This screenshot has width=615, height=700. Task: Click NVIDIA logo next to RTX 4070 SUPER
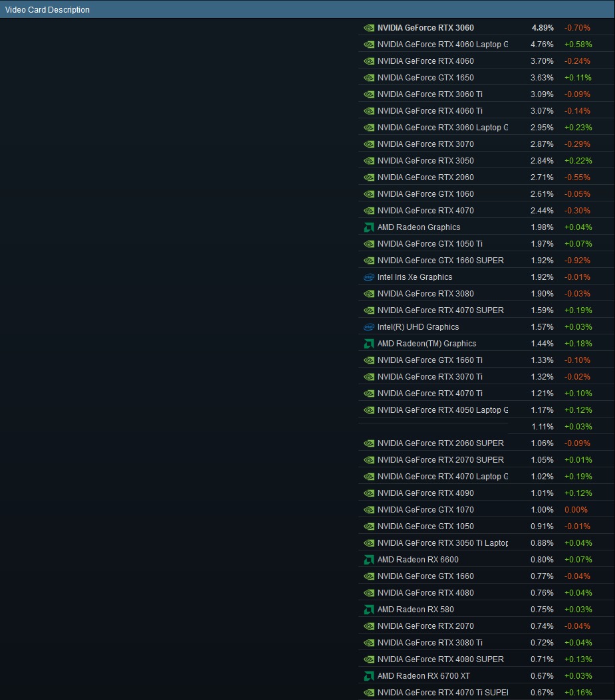tap(369, 310)
